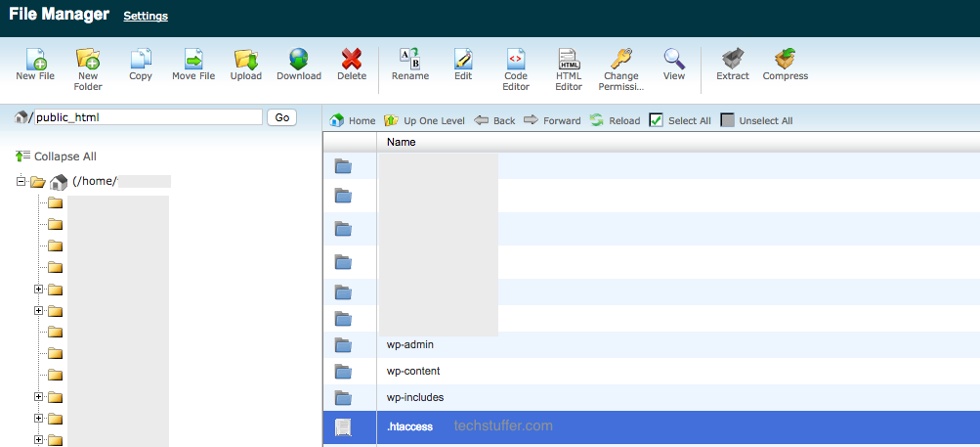Viewport: 980px width, 447px height.
Task: Select the wp-content folder name
Action: 413,371
